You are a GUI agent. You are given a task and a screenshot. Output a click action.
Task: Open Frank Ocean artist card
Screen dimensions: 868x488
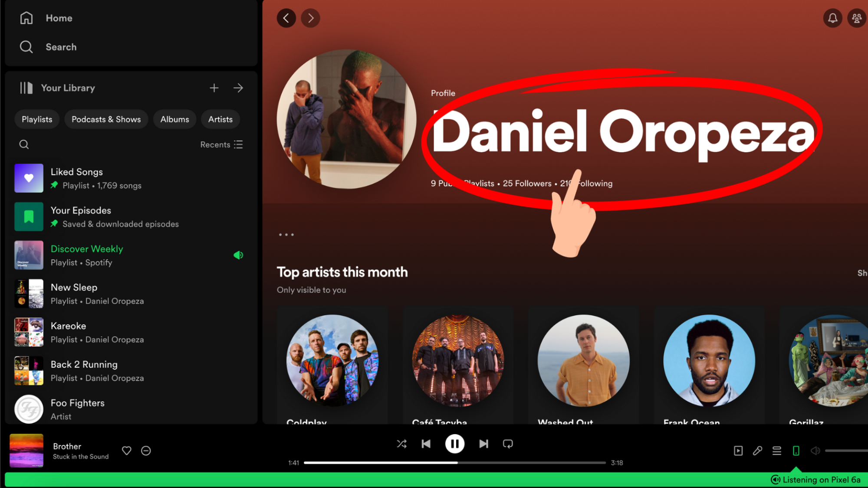click(709, 365)
